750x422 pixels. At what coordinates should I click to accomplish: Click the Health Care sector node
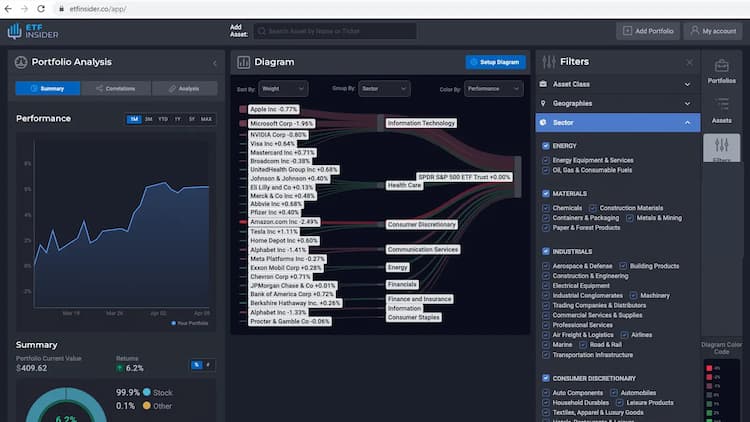click(404, 185)
